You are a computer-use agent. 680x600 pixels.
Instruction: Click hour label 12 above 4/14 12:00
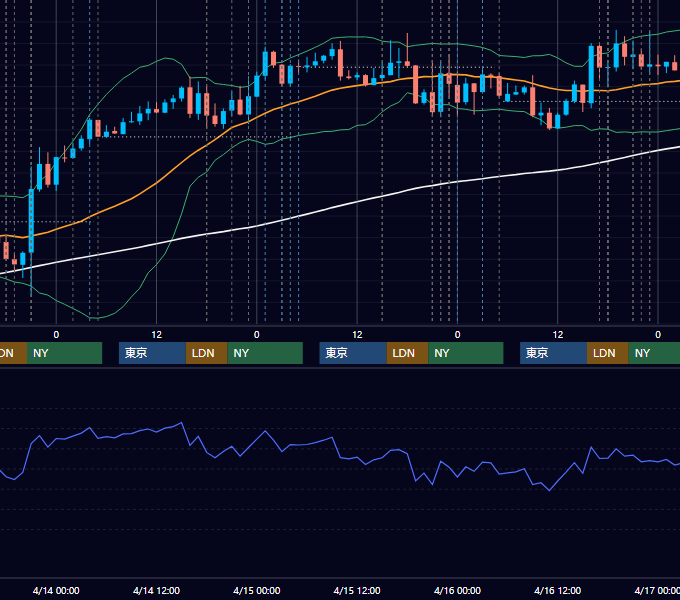[x=156, y=335]
